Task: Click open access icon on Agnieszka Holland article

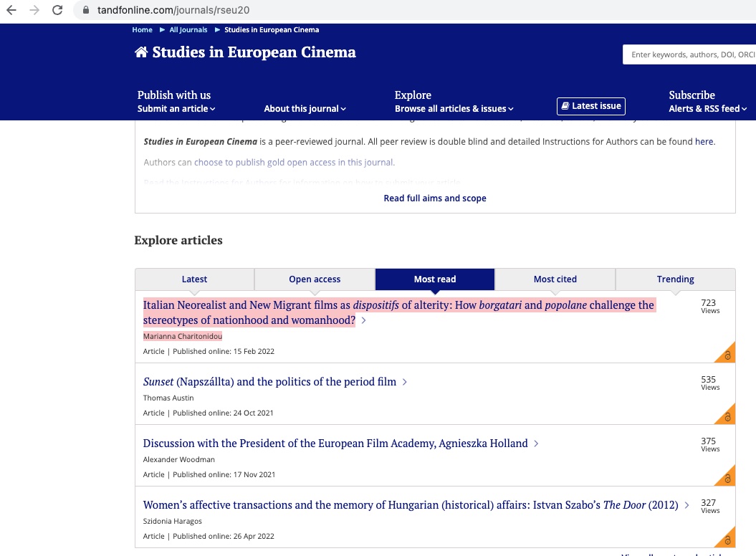Action: coord(727,479)
